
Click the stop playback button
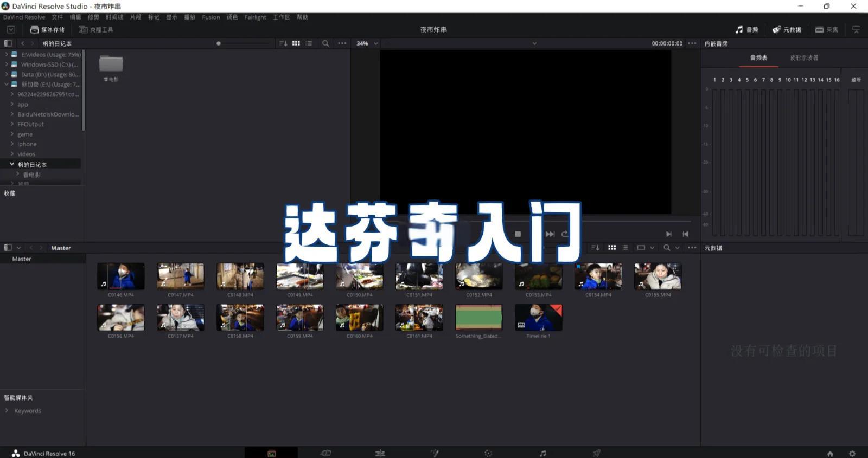518,234
